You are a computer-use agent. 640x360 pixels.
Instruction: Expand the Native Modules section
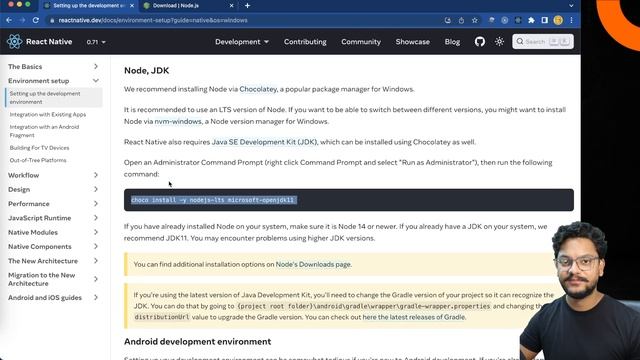(53, 232)
